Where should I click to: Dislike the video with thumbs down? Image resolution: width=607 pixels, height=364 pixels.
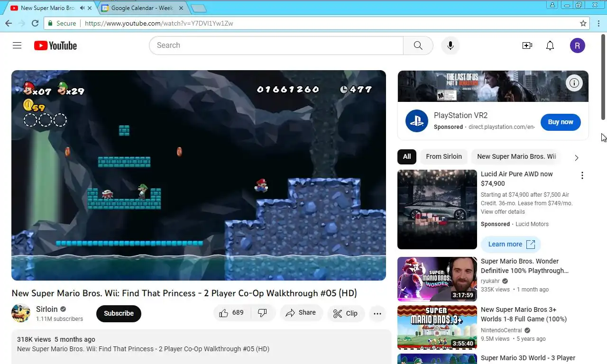(263, 313)
